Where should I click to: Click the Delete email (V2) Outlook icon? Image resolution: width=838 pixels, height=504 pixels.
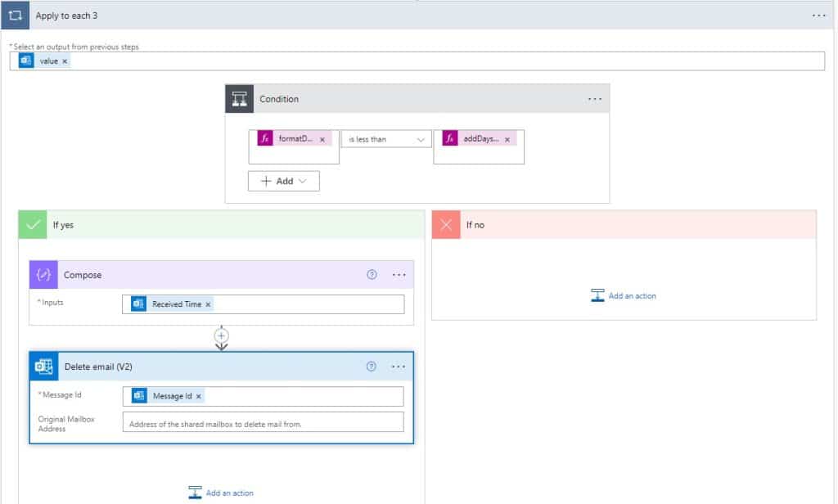[44, 367]
